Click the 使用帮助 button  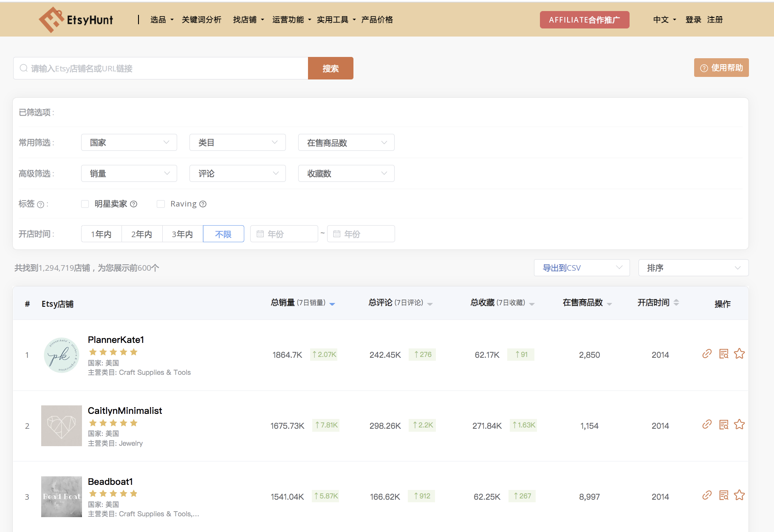click(x=721, y=68)
